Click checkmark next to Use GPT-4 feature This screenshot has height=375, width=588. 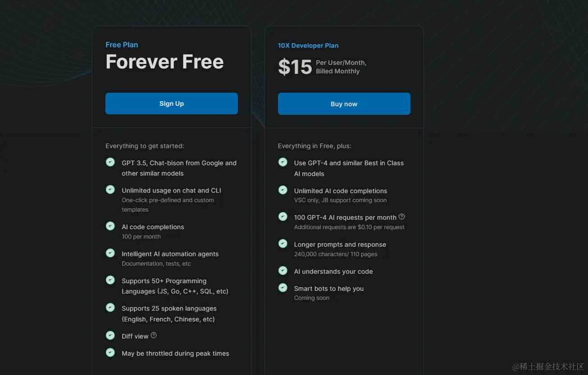(x=283, y=162)
